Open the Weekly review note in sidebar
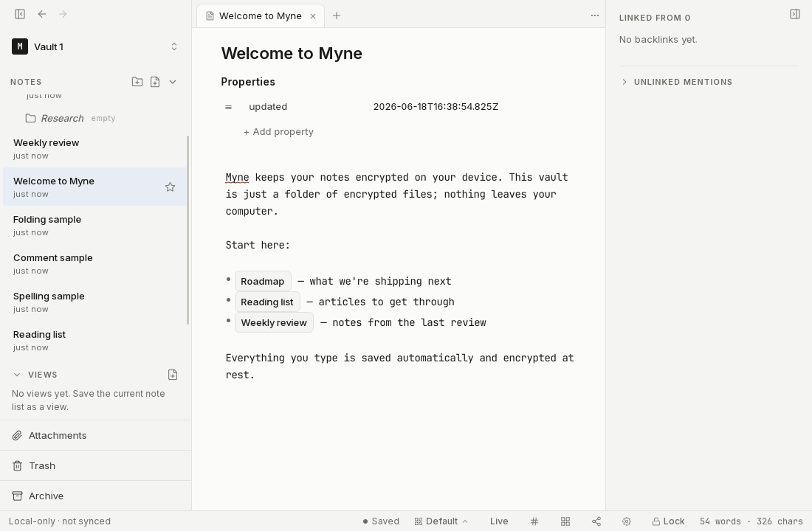 (94, 148)
